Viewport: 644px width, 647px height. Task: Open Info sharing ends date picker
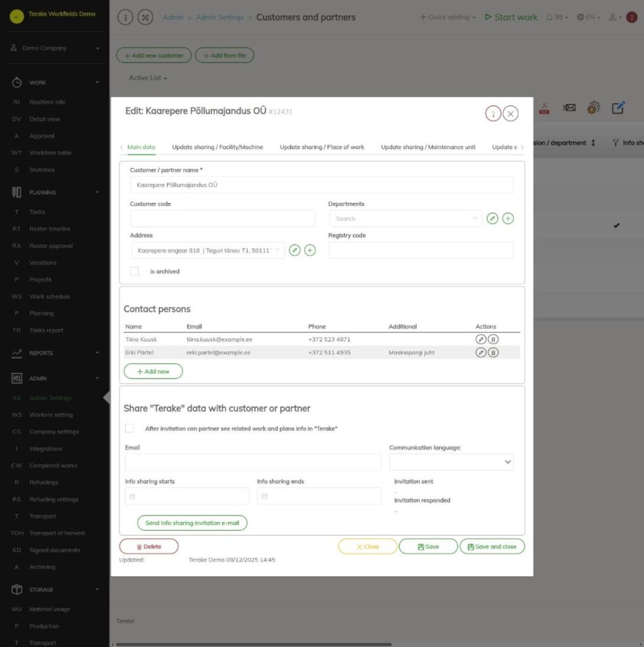[319, 496]
